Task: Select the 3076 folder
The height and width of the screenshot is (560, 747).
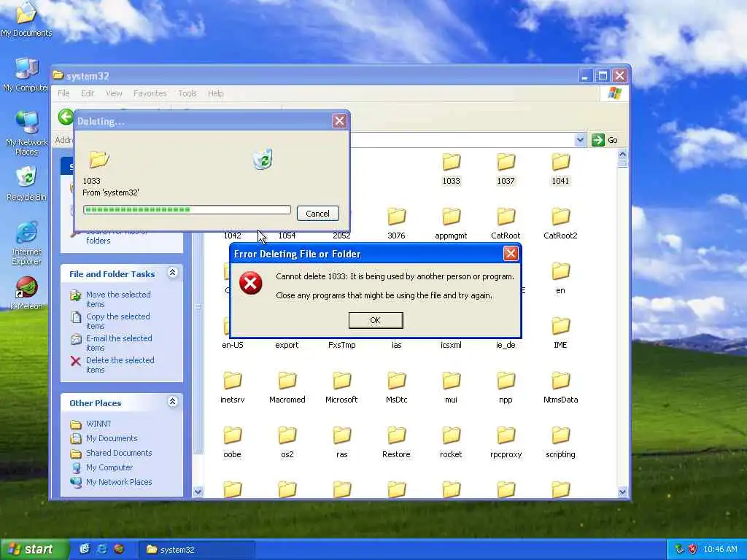Action: [396, 223]
